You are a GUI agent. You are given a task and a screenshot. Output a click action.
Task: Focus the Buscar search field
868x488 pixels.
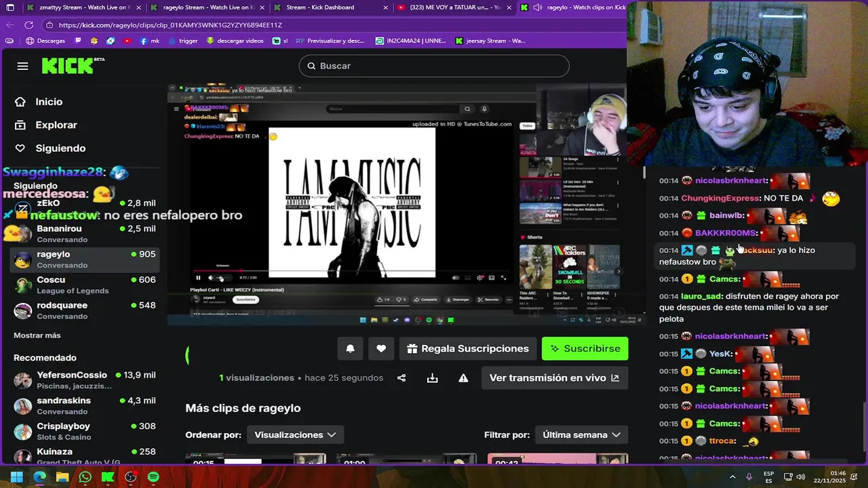pos(434,66)
